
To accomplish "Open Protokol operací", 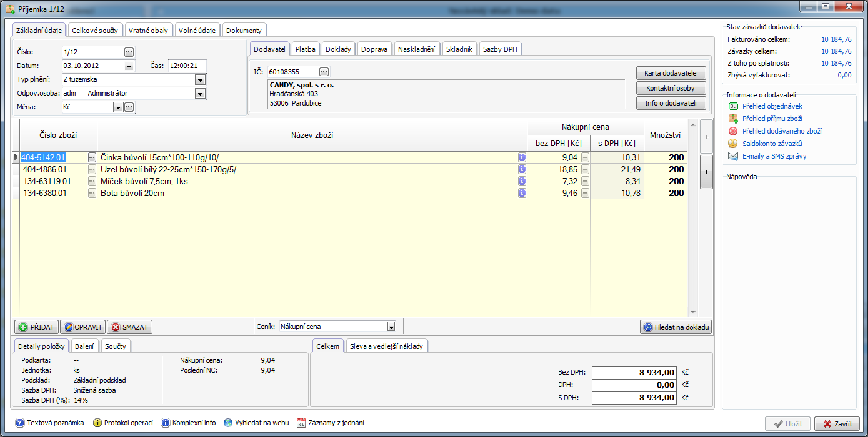I will pos(122,423).
